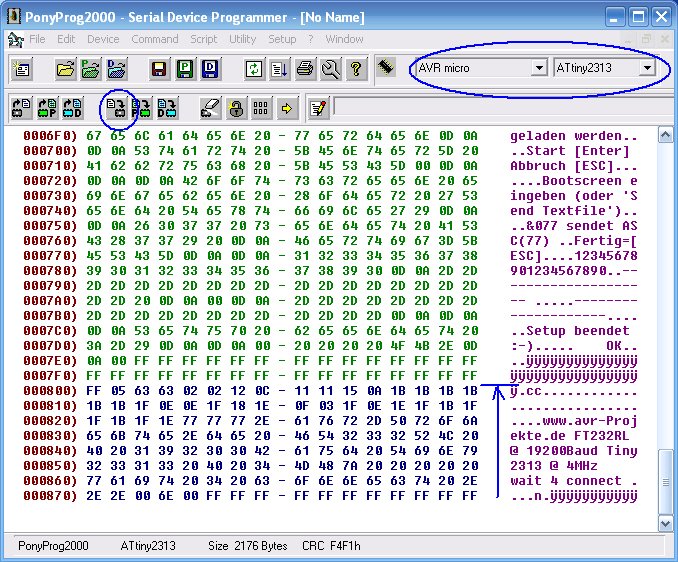
Task: Click the yellow question mark Help icon
Action: (356, 69)
